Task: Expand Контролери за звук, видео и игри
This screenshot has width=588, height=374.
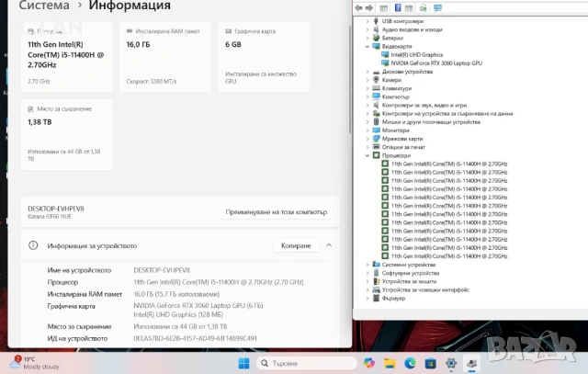Action: pyautogui.click(x=367, y=105)
